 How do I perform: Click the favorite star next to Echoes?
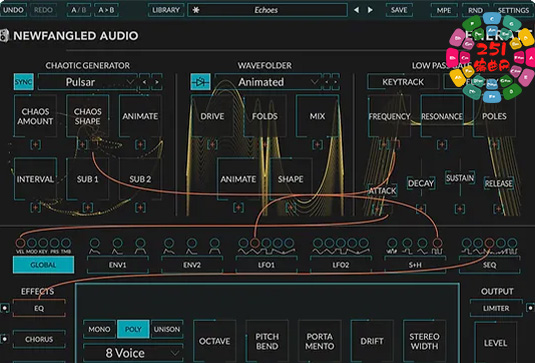196,10
